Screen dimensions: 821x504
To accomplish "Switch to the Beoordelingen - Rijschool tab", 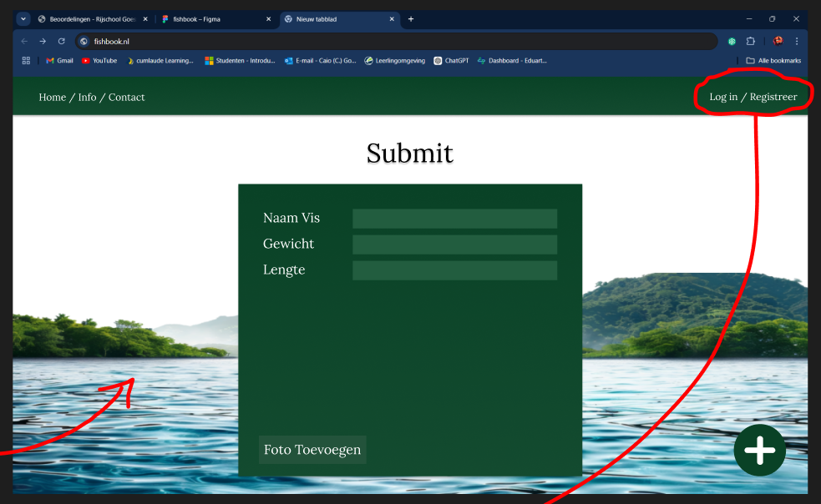I will click(x=92, y=19).
